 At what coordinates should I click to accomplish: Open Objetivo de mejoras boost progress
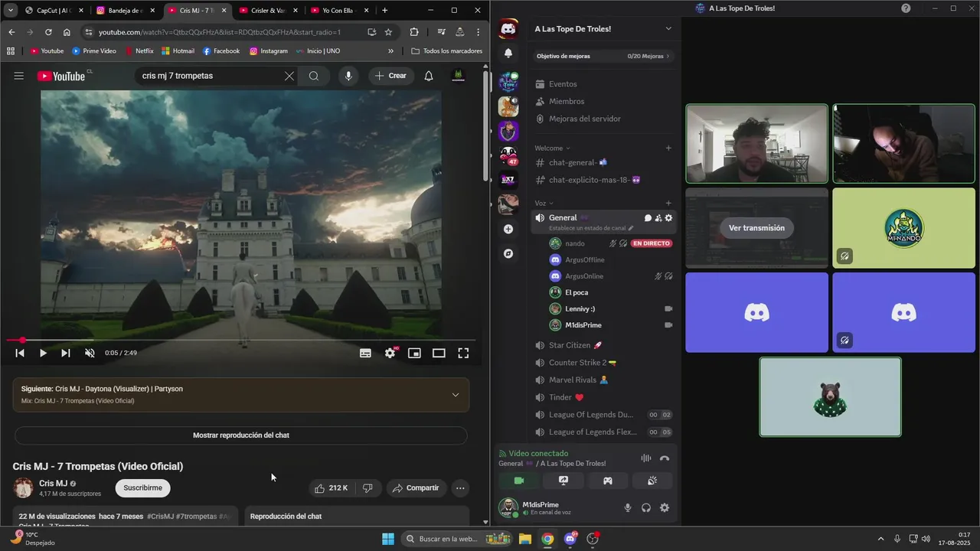(x=603, y=56)
